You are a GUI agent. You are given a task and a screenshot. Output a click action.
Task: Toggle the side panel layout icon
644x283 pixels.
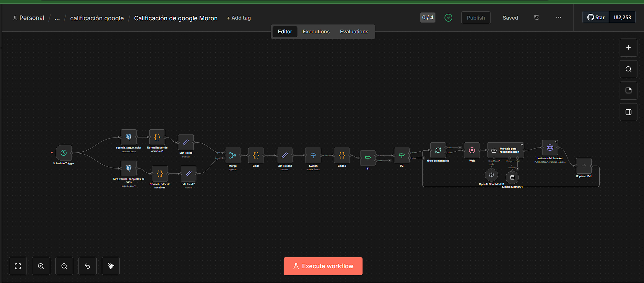[629, 112]
